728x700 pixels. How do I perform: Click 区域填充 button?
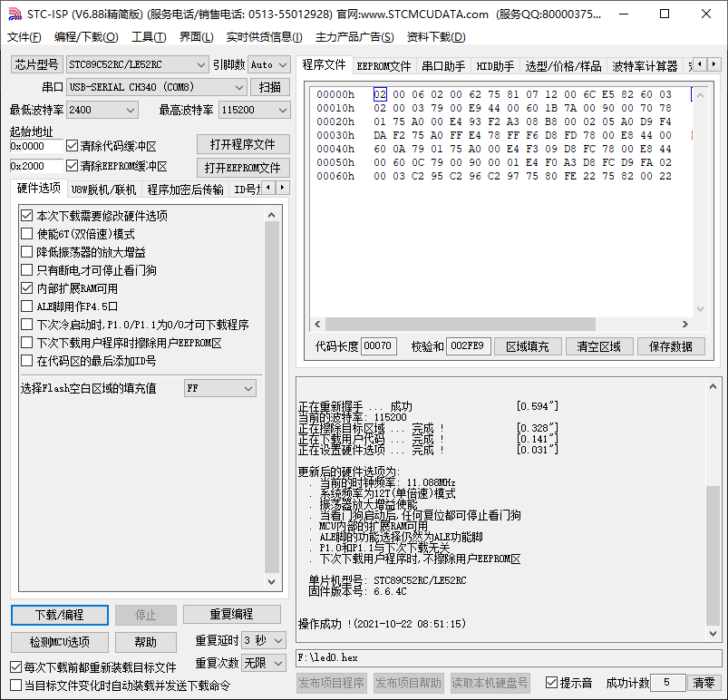tap(528, 346)
